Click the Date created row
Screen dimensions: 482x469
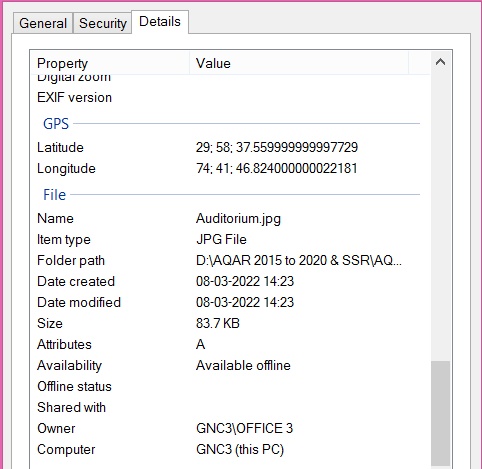(x=230, y=281)
